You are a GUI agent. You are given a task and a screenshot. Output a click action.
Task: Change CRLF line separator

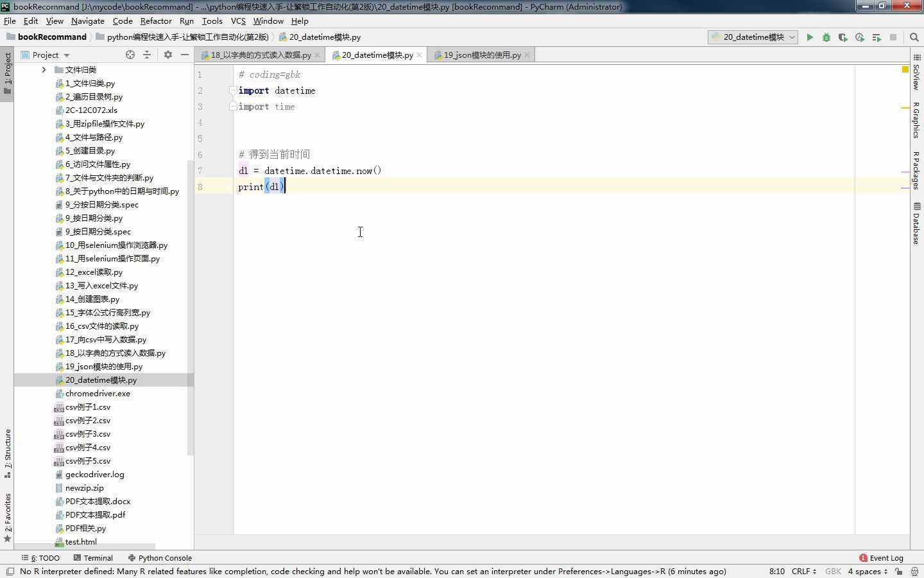[x=804, y=571]
